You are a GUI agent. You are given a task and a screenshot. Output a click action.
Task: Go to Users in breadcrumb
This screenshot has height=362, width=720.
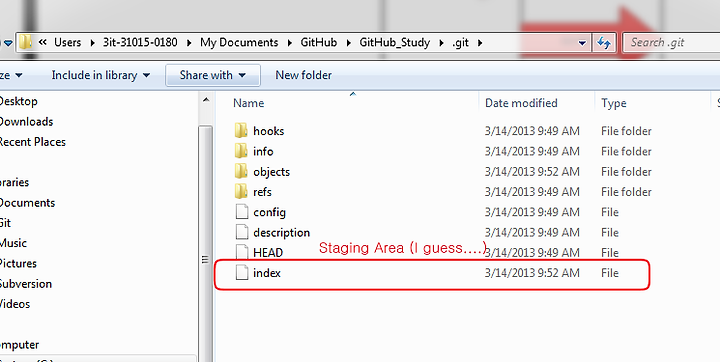click(x=68, y=42)
